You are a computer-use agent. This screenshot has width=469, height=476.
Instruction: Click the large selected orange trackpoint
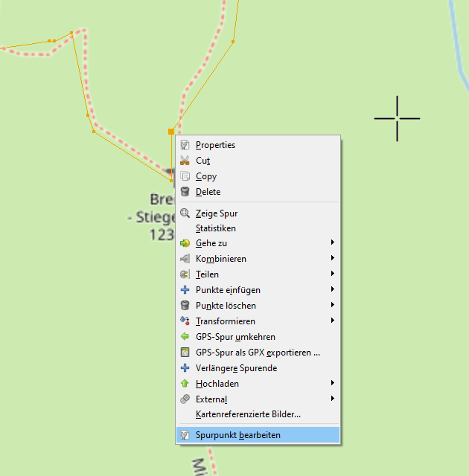click(171, 132)
